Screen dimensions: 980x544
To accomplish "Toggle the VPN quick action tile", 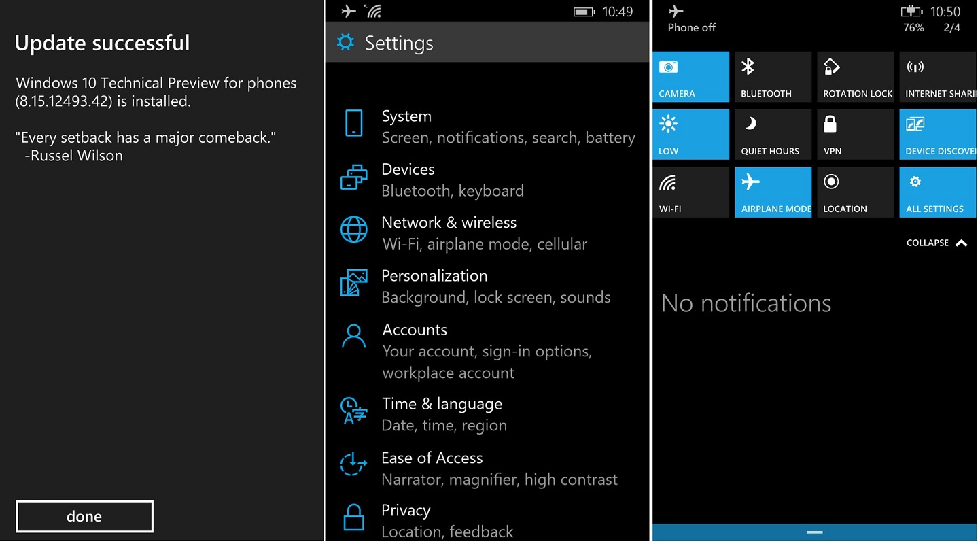I will point(856,135).
